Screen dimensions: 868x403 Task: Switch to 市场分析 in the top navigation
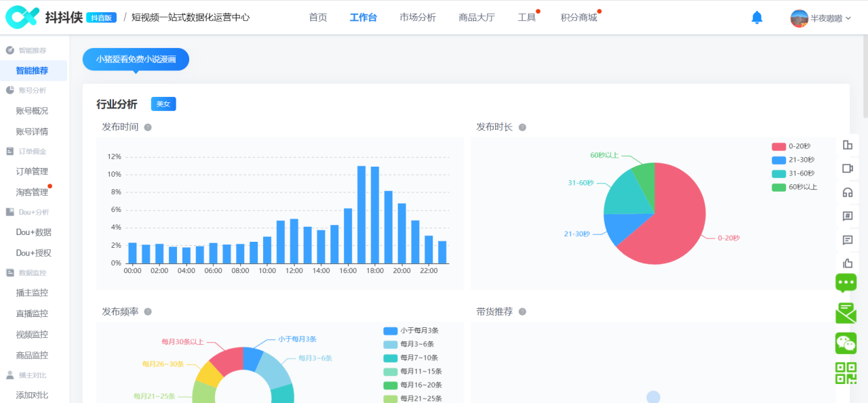tap(417, 17)
